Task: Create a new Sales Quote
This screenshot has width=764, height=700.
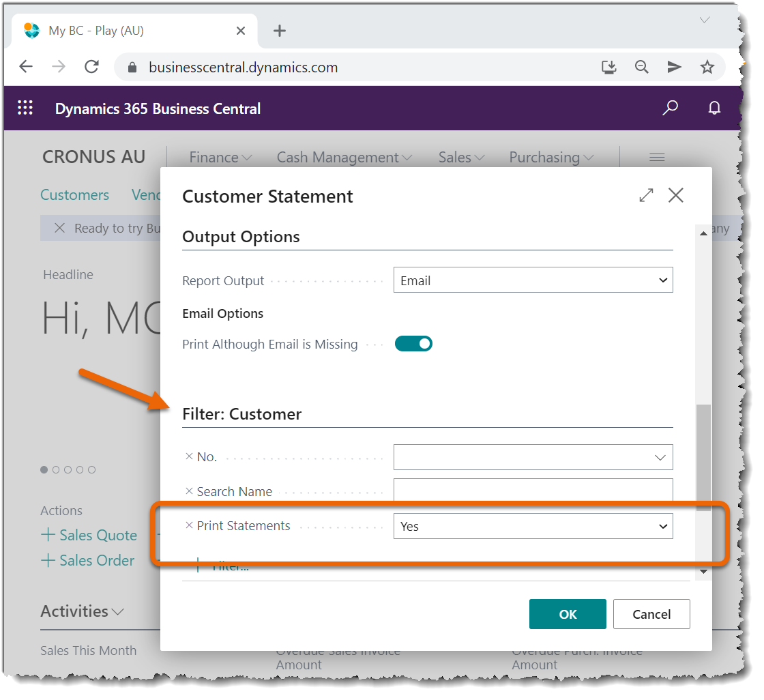Action: 89,535
